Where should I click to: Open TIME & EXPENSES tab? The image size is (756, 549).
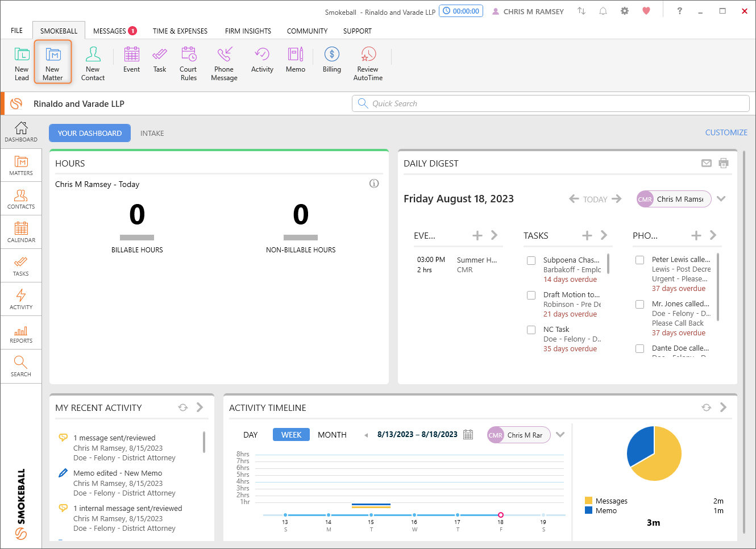[180, 31]
